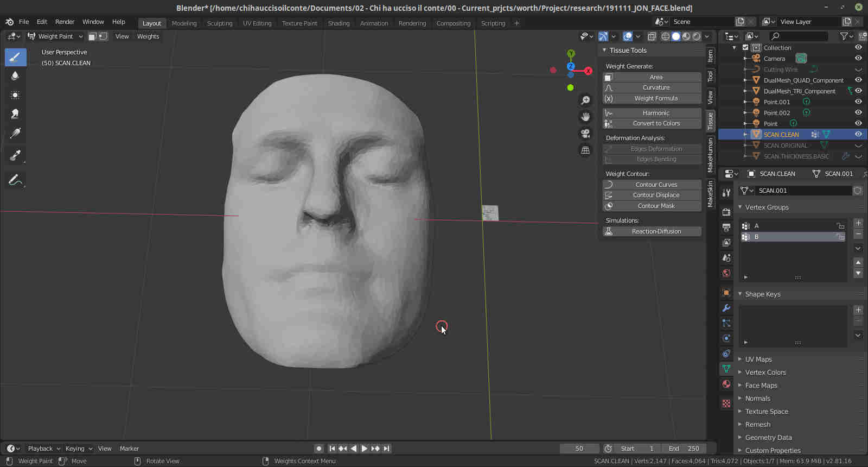Open the Playback dropdown in timeline
Image resolution: width=868 pixels, height=467 pixels.
43,449
